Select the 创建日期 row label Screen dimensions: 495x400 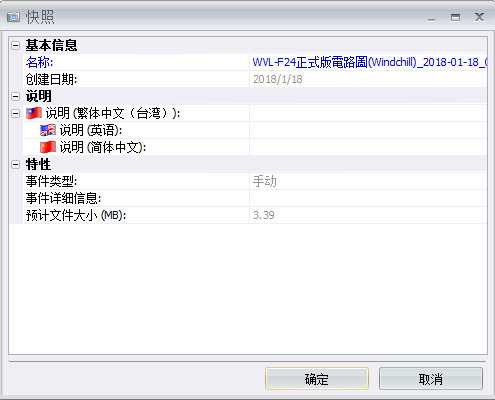coord(51,79)
